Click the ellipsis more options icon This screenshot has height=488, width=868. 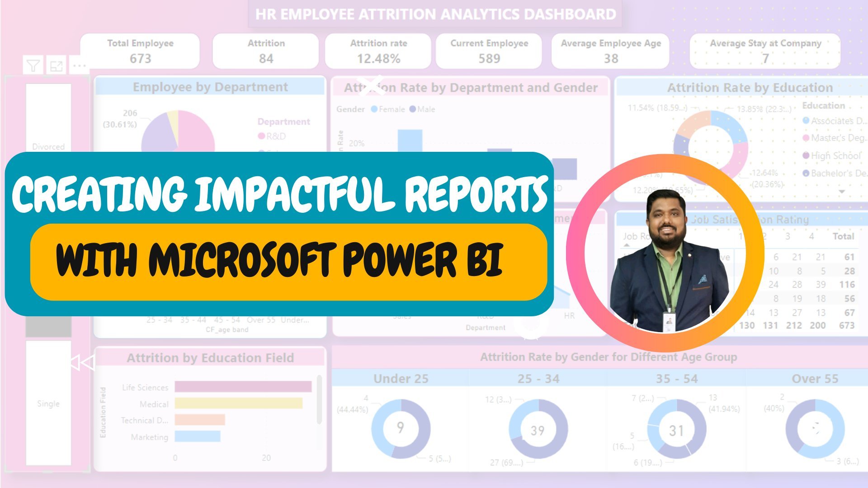(x=77, y=64)
